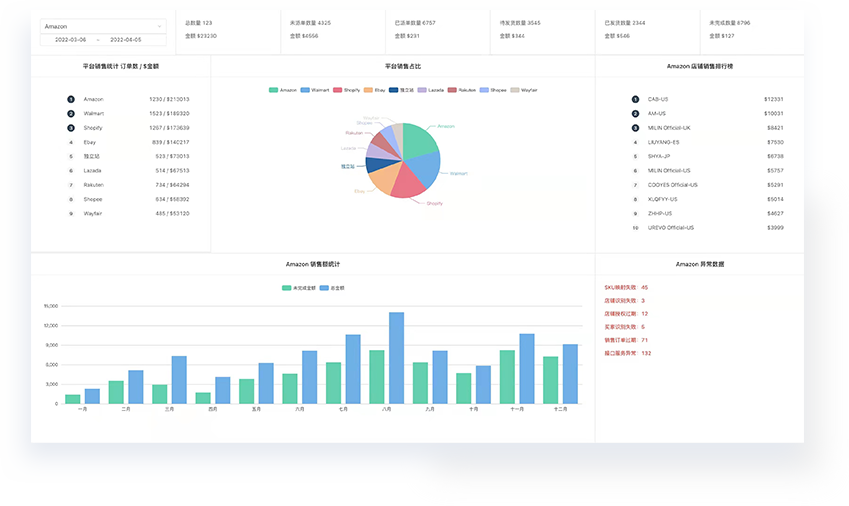This screenshot has height=506, width=849.
Task: Click the 总数量 123 summary card
Action: click(x=228, y=31)
